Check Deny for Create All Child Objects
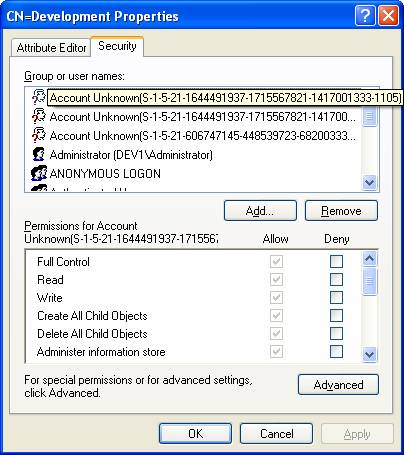404x455 pixels. pos(336,315)
